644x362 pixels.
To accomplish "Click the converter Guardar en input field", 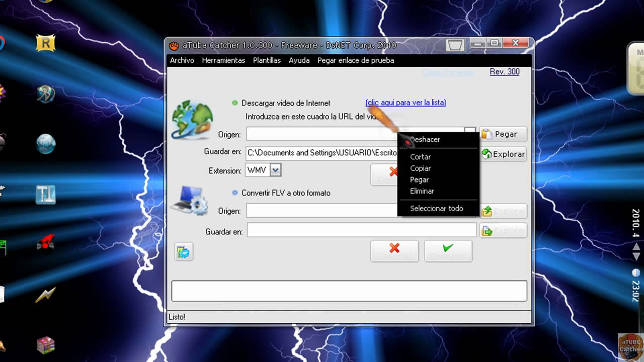I will click(x=362, y=230).
